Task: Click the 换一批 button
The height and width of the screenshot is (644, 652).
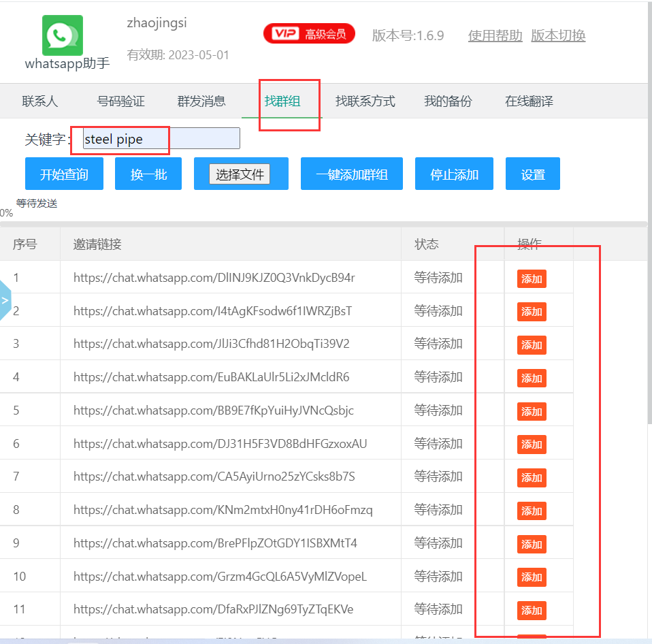Action: [x=149, y=174]
